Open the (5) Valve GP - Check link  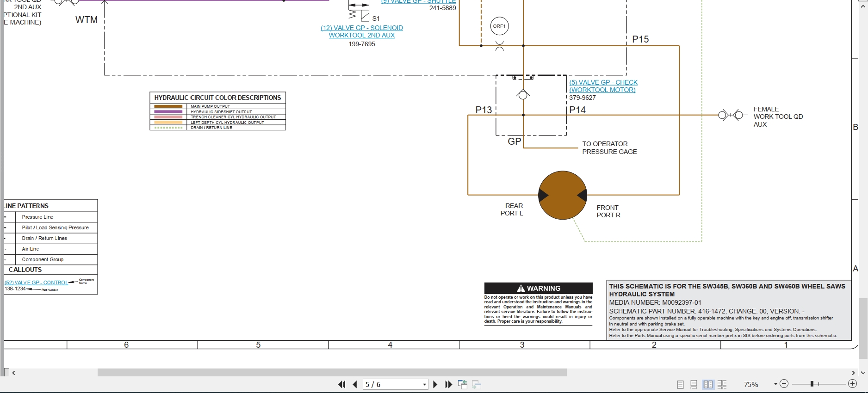pyautogui.click(x=603, y=86)
